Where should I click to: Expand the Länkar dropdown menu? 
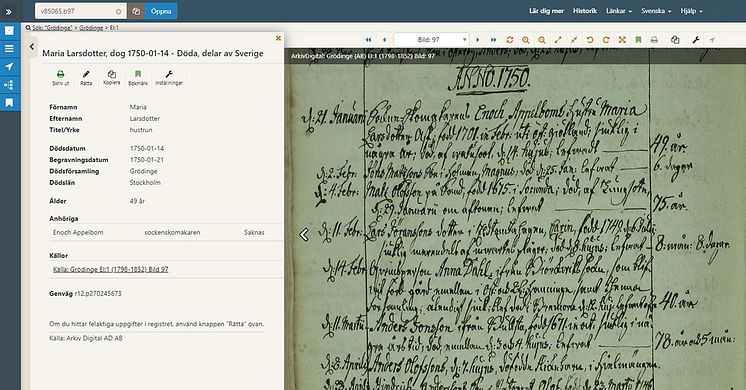(x=618, y=11)
